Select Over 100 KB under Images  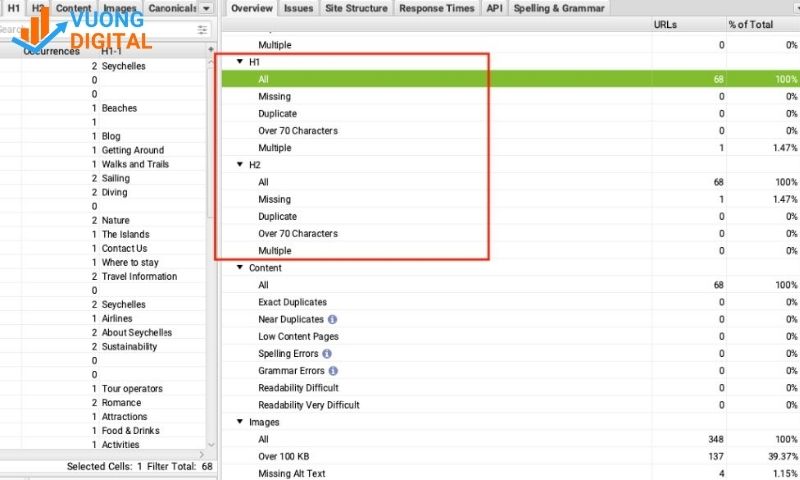(x=284, y=456)
